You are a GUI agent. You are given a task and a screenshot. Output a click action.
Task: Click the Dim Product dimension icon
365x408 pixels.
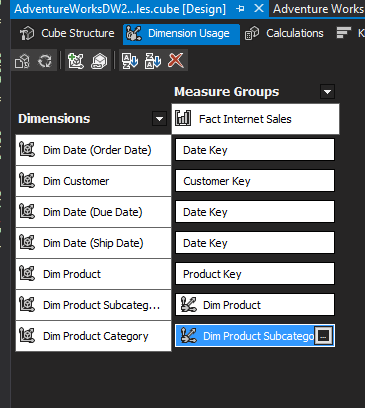(27, 273)
